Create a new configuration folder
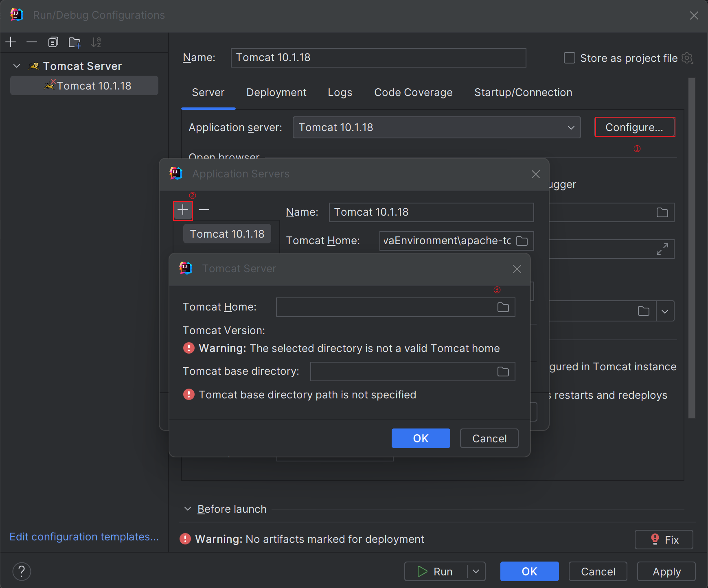 (x=75, y=42)
